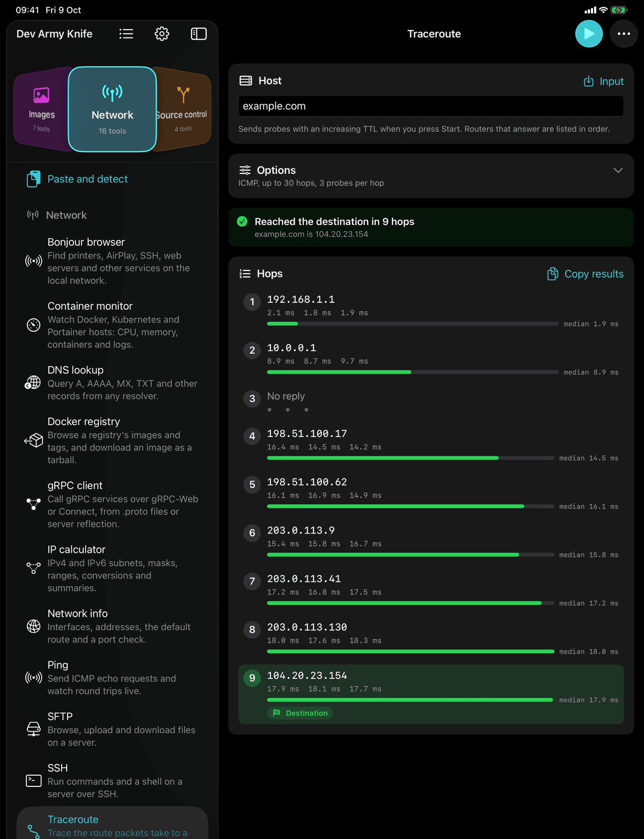Click the Network info globe icon
This screenshot has height=839, width=644.
33,626
